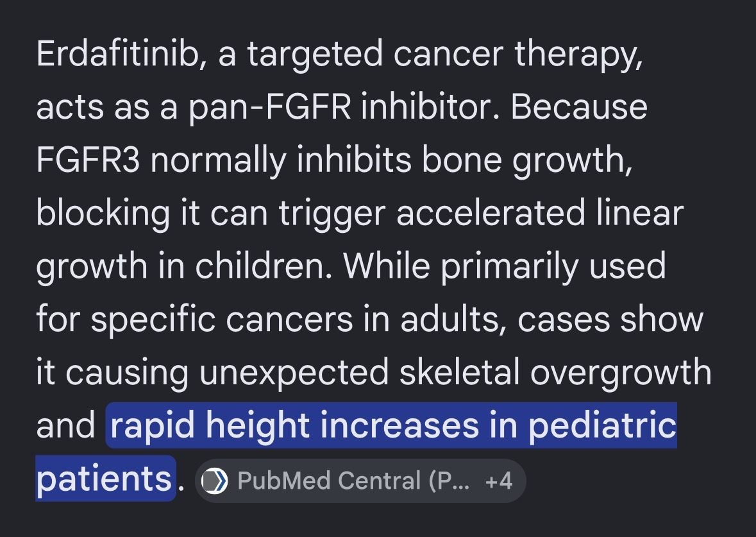Screen dimensions: 756x537
Task: Click the word 'Because'
Action: (x=579, y=107)
